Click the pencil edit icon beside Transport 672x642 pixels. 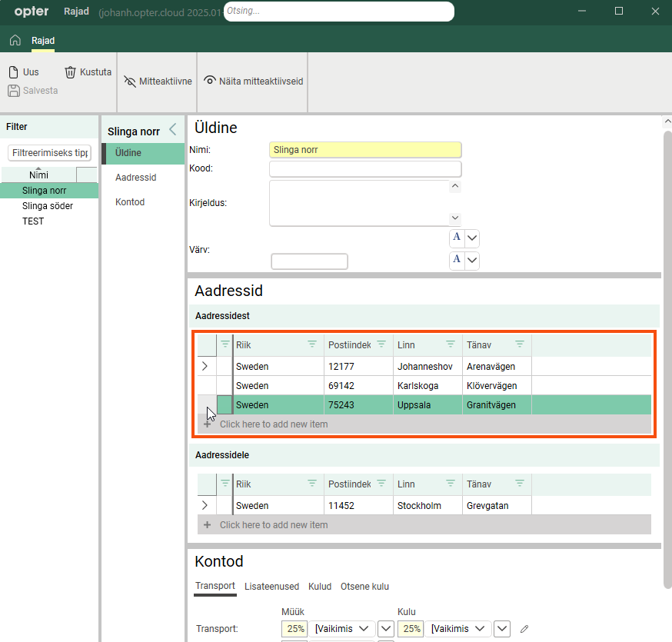pos(524,629)
